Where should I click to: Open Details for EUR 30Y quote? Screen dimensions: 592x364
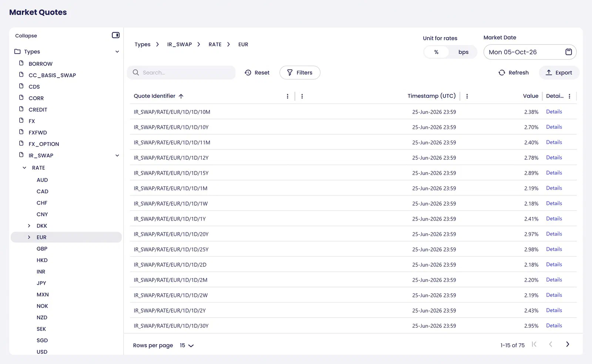554,326
